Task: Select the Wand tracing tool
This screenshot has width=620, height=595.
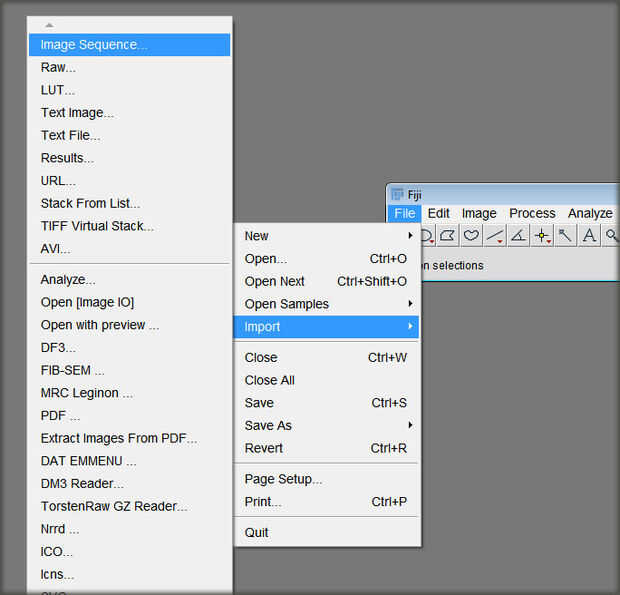Action: pos(565,236)
